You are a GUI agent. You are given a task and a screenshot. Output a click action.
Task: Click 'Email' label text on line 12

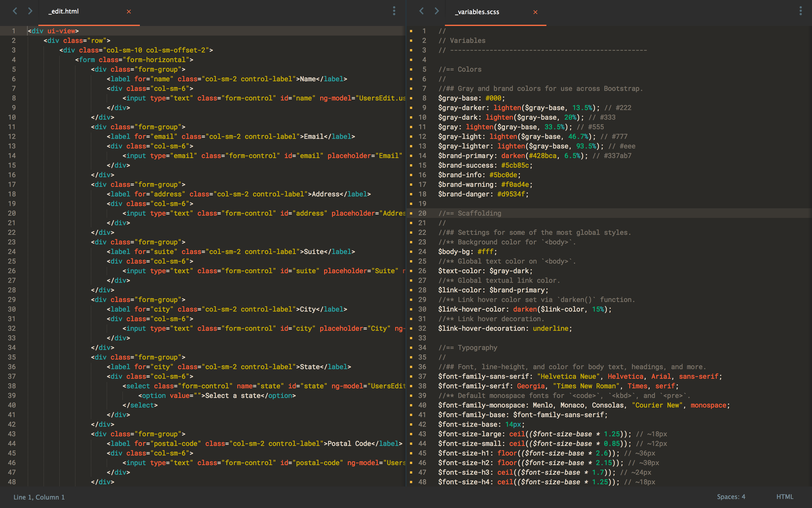[x=314, y=136]
